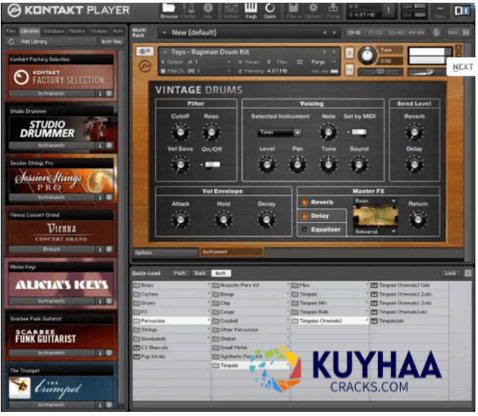
Task: Enable the Reverb master effect
Action: point(304,202)
